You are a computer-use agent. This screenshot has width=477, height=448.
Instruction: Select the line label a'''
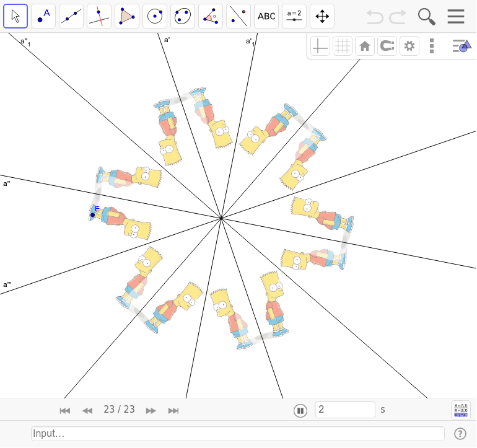coord(7,284)
